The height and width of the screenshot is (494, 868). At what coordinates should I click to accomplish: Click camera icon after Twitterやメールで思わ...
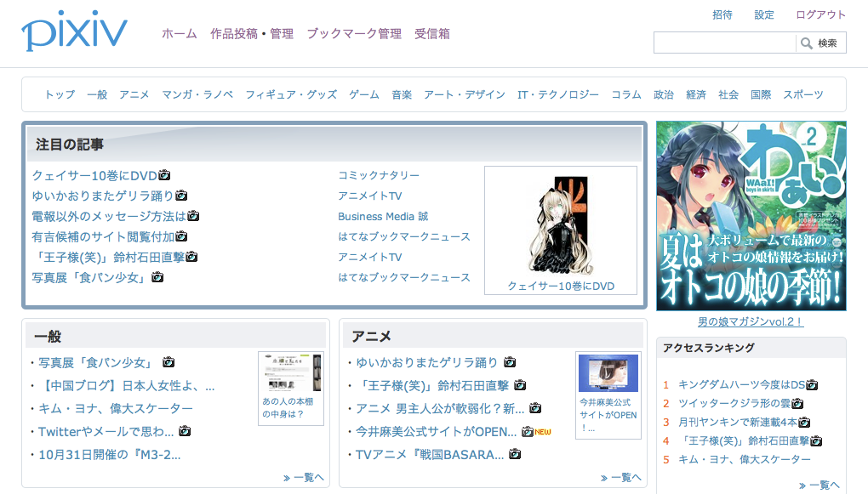pos(185,430)
